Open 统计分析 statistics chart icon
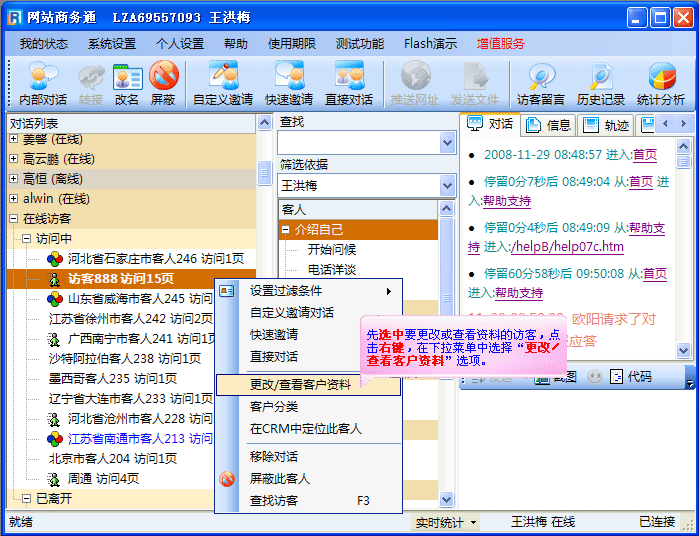 coord(661,78)
